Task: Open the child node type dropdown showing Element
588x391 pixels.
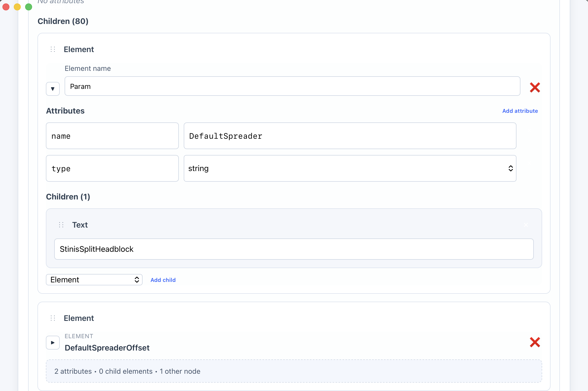Action: [94, 280]
